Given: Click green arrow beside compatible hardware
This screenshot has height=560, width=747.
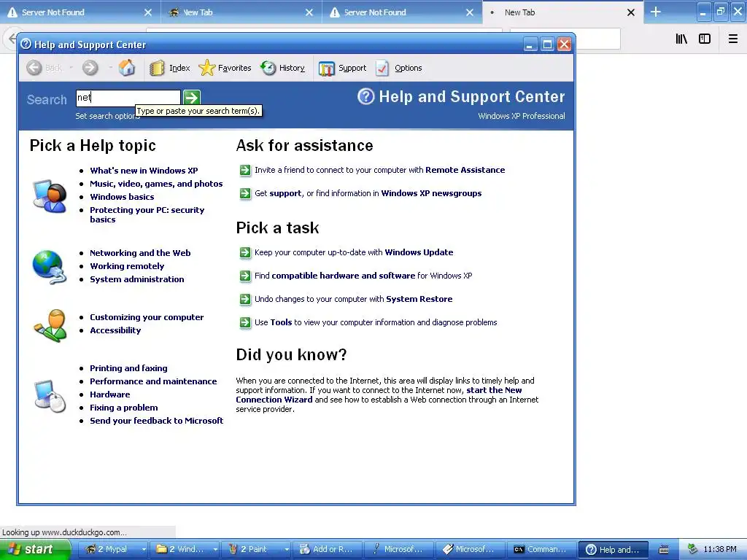Looking at the screenshot, I should [x=245, y=276].
